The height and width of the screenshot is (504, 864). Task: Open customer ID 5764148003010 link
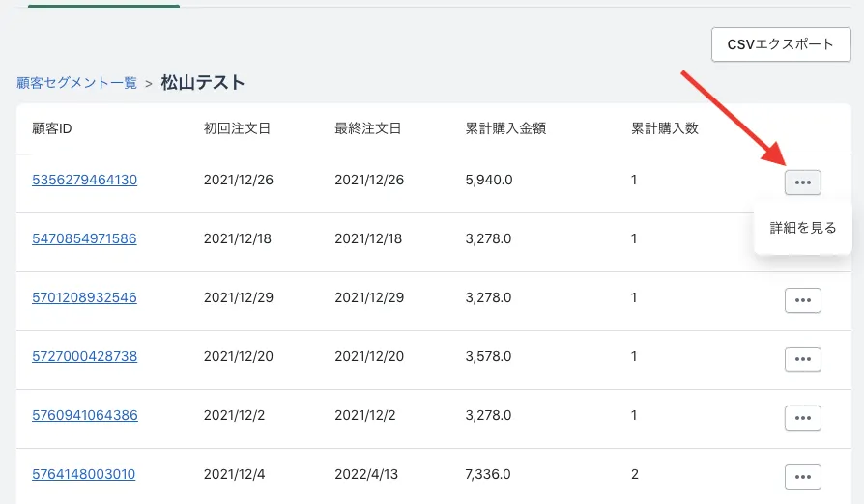[84, 474]
